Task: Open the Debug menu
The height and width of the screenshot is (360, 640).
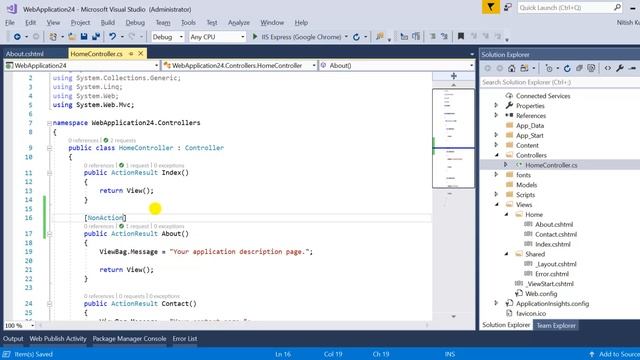Action: tap(135, 22)
